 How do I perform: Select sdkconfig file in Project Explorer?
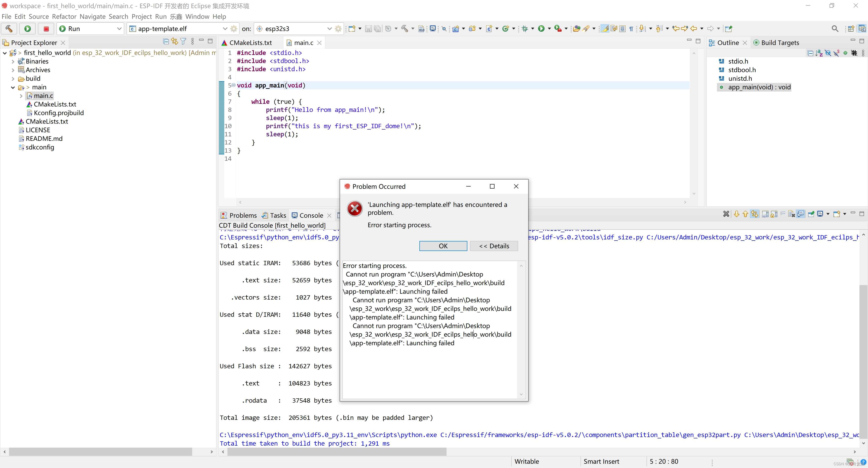40,147
